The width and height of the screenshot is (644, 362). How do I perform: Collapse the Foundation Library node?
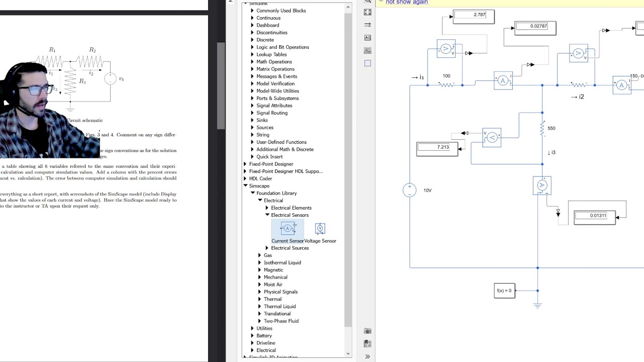pos(253,193)
